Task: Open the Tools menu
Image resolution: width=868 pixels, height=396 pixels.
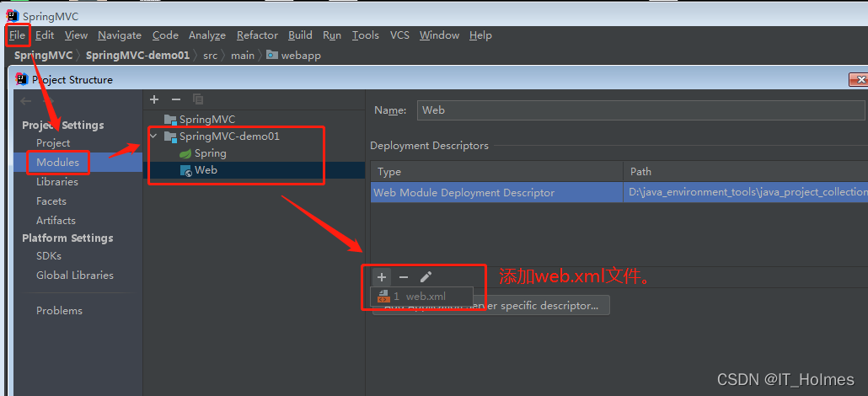Action: click(x=366, y=35)
